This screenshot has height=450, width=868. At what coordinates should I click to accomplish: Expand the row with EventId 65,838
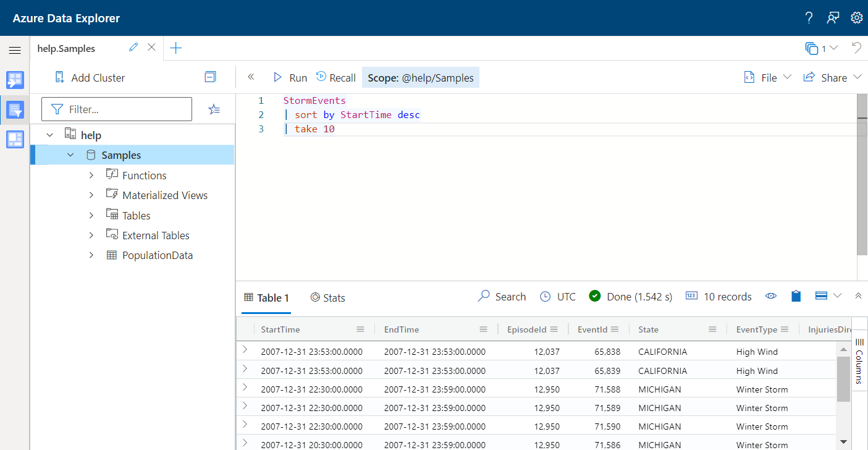click(x=245, y=350)
